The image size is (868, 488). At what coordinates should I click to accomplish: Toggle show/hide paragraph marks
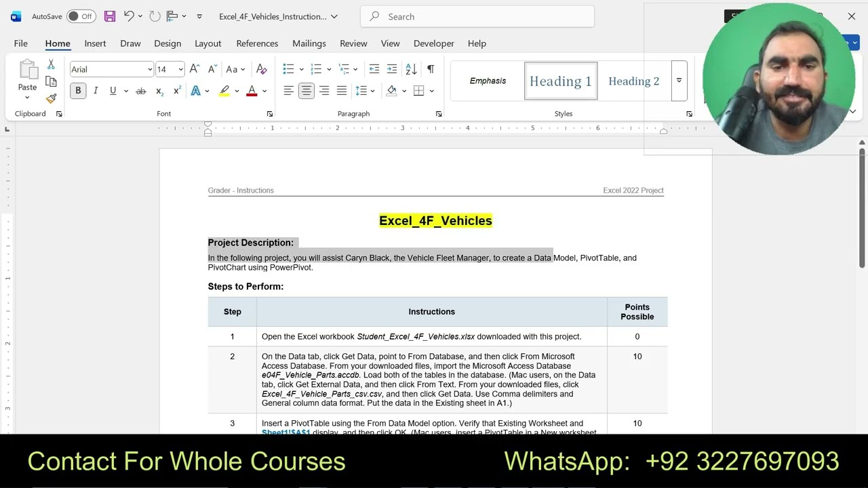431,69
